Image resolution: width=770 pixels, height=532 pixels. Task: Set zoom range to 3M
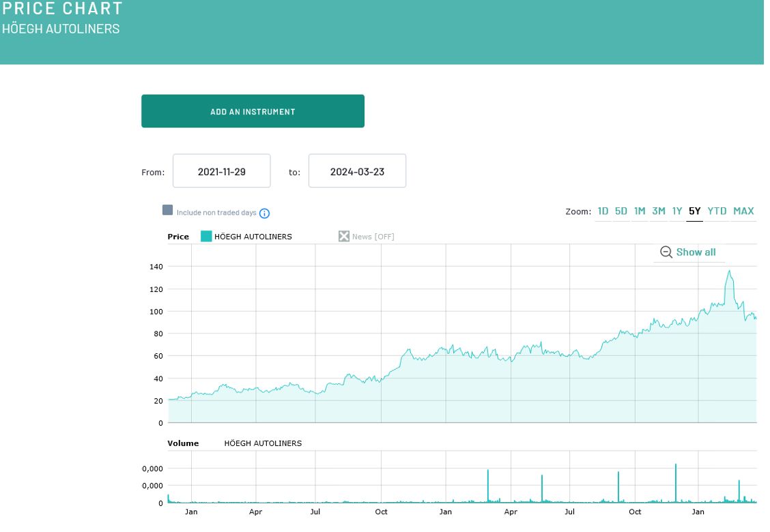click(x=659, y=211)
